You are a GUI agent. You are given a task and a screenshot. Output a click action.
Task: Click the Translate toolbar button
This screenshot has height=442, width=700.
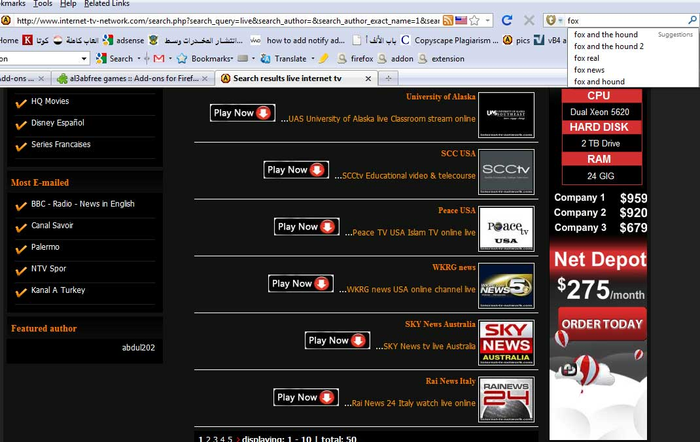pyautogui.click(x=284, y=58)
